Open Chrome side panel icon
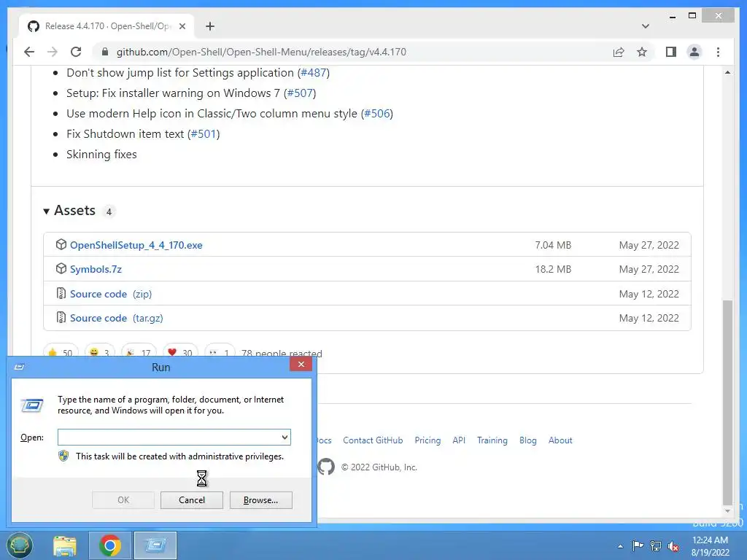Image resolution: width=747 pixels, height=560 pixels. click(671, 52)
